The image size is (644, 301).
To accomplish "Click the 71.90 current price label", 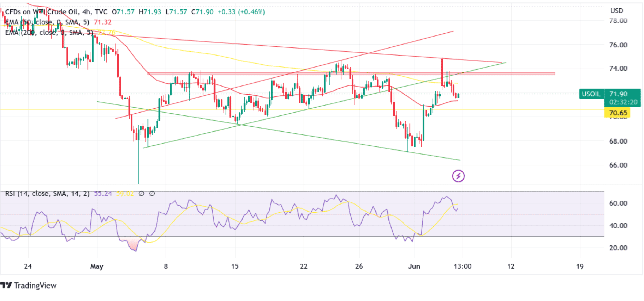I will pos(618,94).
